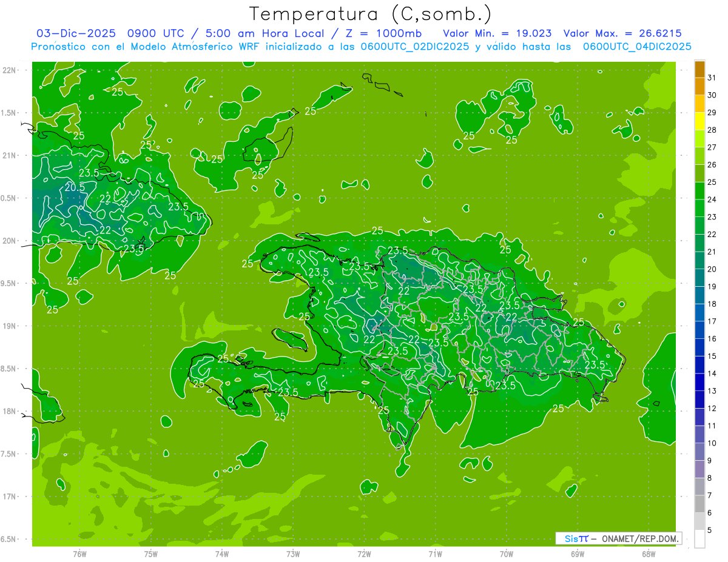Screen dimensions: 728x562
Task: Click the "20N" latitude label
Action: tap(9, 241)
